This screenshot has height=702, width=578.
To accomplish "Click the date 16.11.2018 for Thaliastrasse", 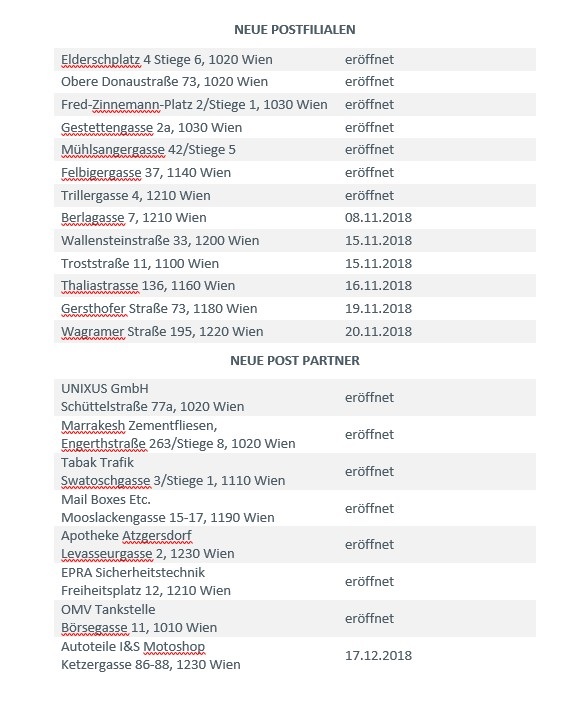I will tap(378, 286).
